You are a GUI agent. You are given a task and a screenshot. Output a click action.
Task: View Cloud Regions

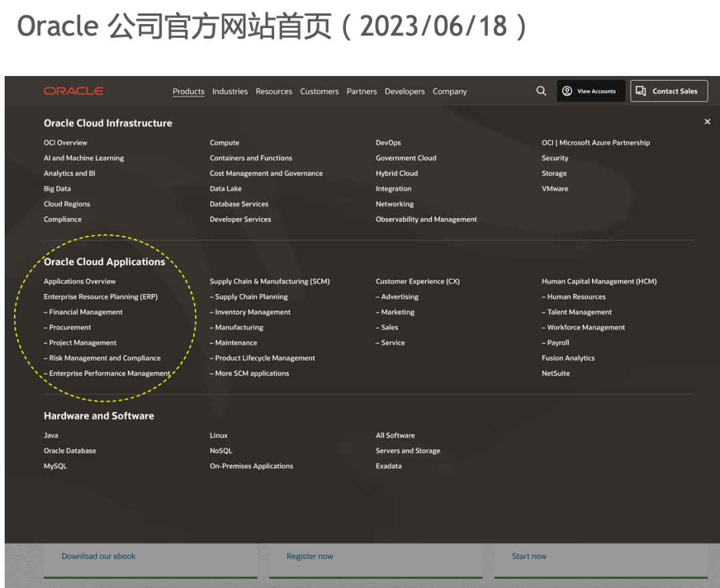pyautogui.click(x=67, y=204)
